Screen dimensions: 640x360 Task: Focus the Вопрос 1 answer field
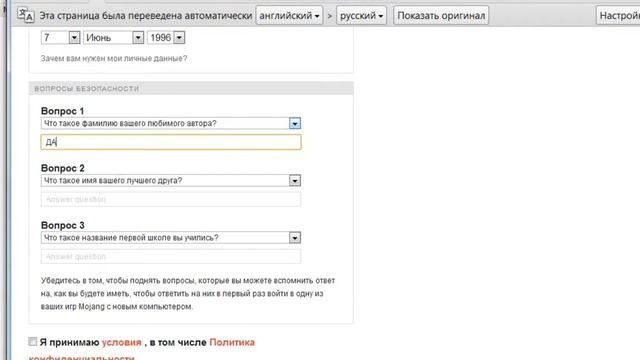click(x=171, y=142)
